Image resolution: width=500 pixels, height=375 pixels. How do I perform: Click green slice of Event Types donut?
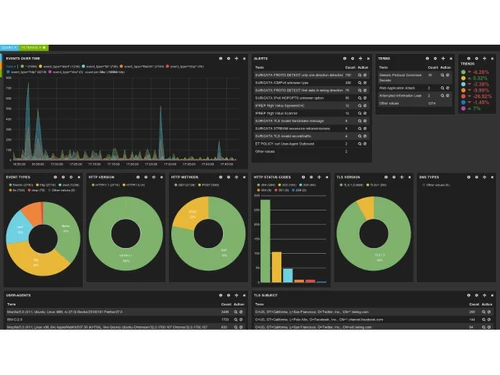[x=66, y=229]
